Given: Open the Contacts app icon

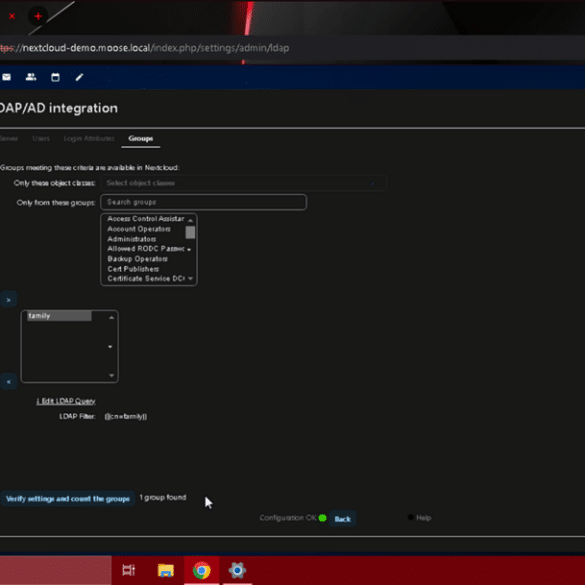Looking at the screenshot, I should tap(31, 77).
